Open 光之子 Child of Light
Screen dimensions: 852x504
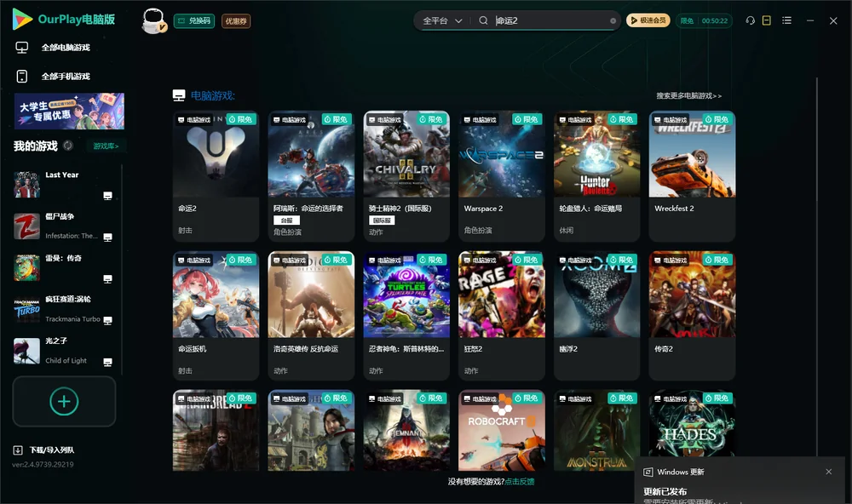point(64,351)
